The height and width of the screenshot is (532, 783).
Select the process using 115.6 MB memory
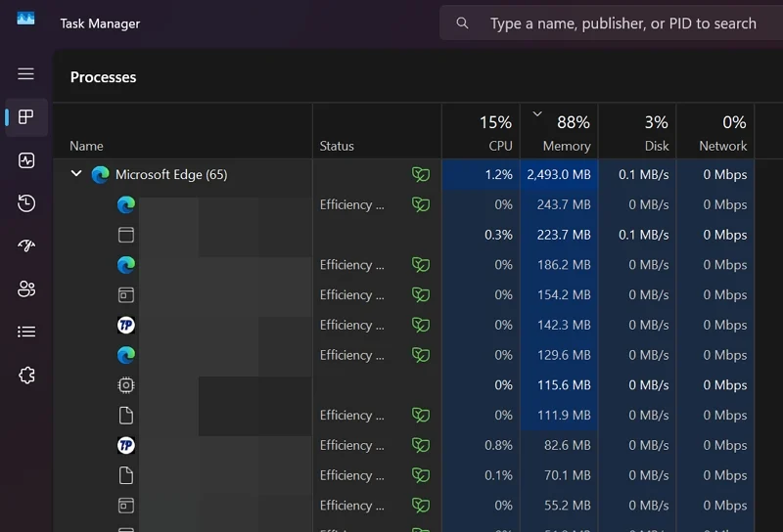(x=566, y=385)
